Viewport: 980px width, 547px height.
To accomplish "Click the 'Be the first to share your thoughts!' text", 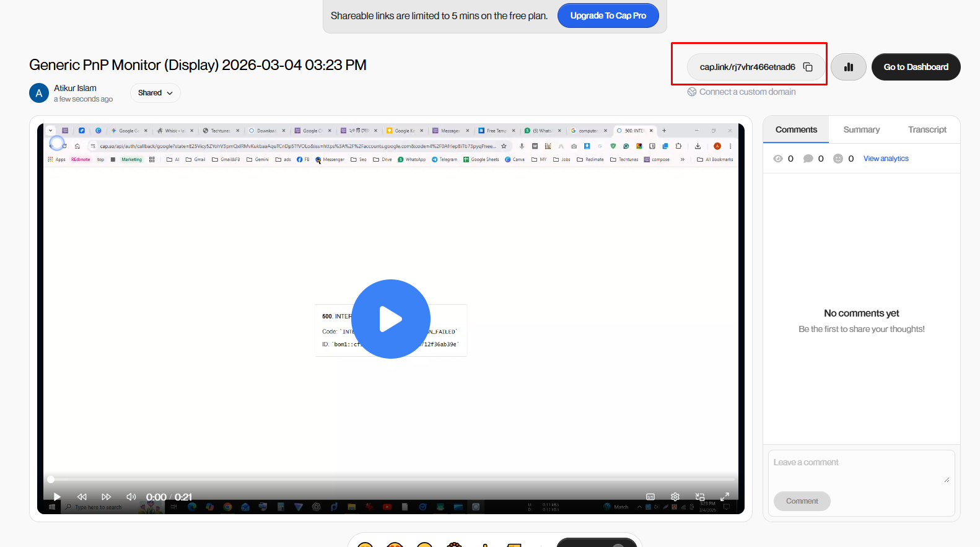I will pos(862,329).
